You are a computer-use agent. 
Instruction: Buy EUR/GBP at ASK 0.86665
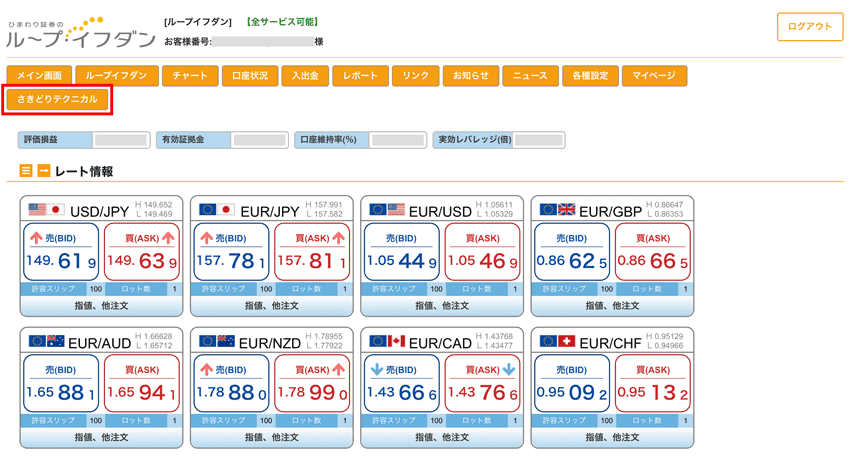pos(653,252)
